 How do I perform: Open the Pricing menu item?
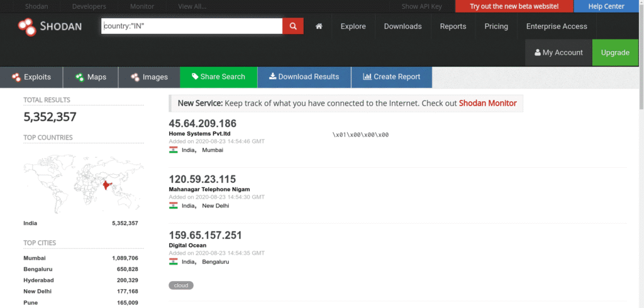[x=496, y=26]
